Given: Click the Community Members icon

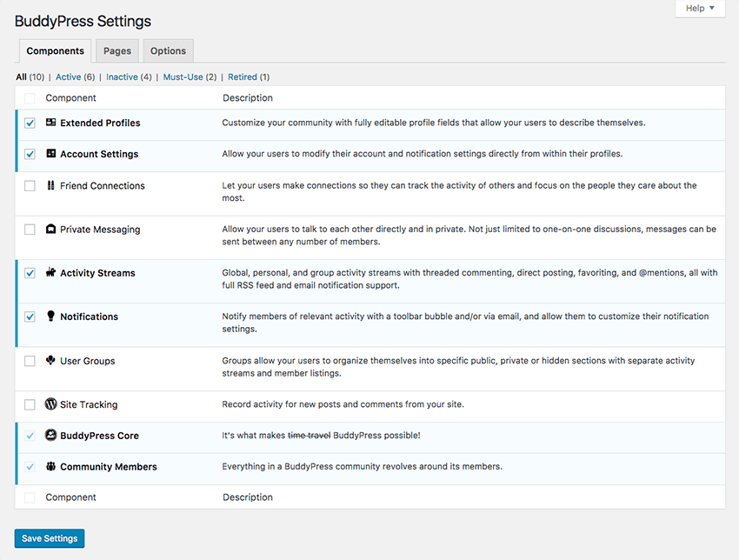Looking at the screenshot, I should click(51, 466).
